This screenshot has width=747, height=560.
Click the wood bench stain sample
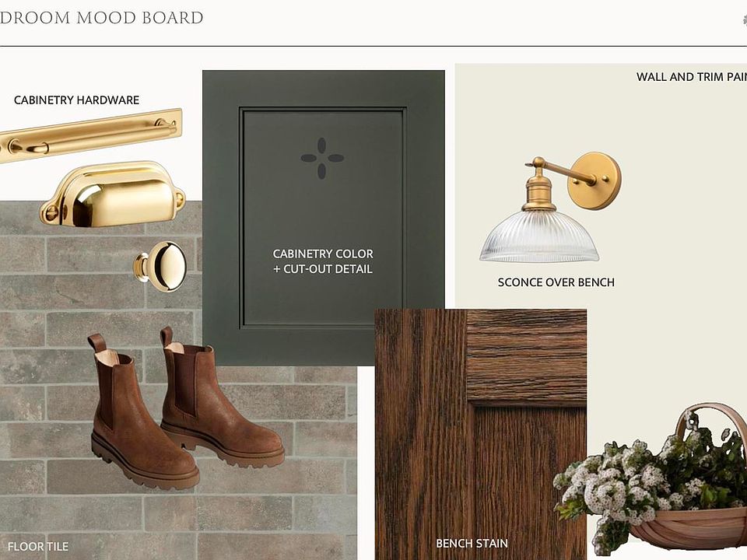(481, 434)
